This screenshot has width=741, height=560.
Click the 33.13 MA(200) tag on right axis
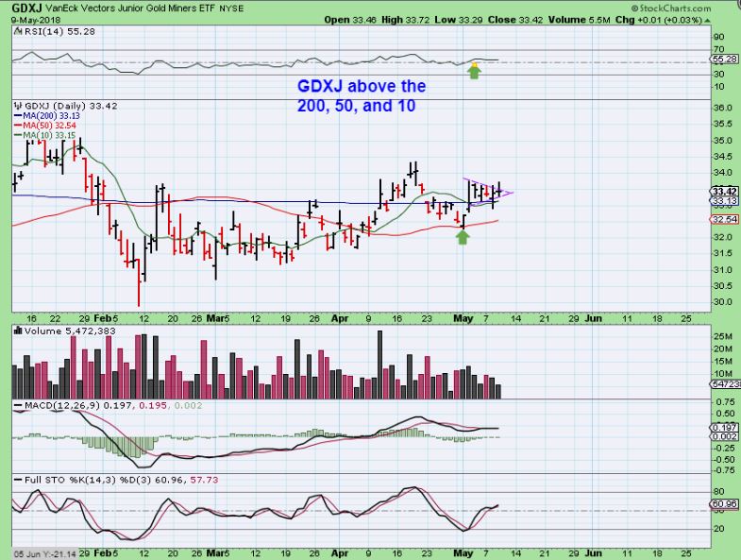coord(724,201)
